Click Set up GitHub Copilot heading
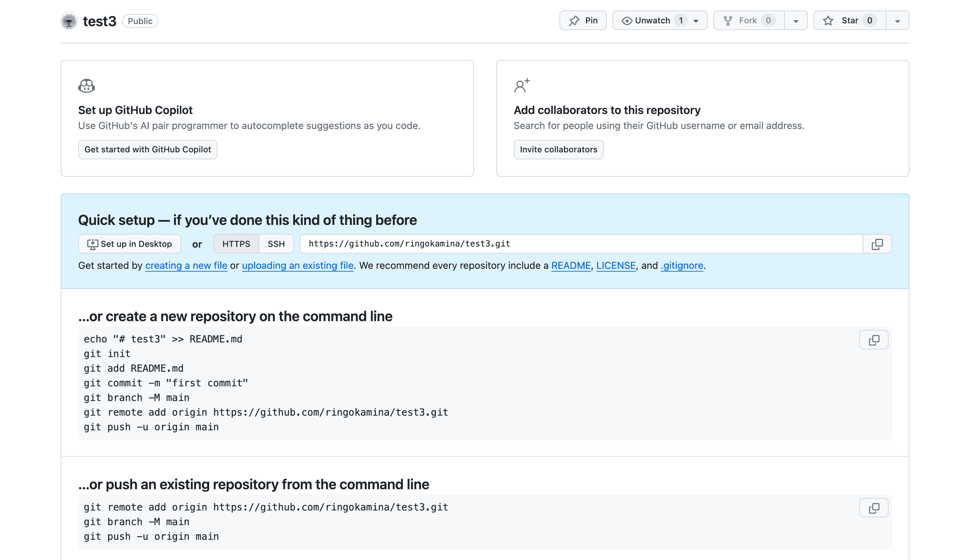The width and height of the screenshot is (973, 560). [x=135, y=110]
